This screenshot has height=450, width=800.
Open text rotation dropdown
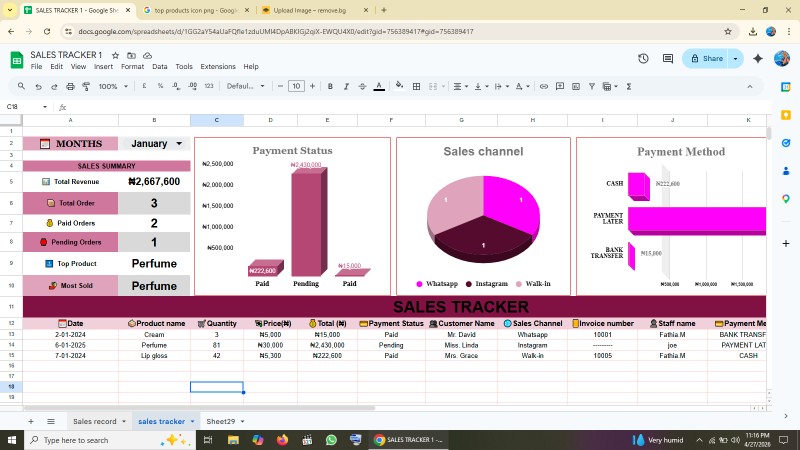[522, 87]
